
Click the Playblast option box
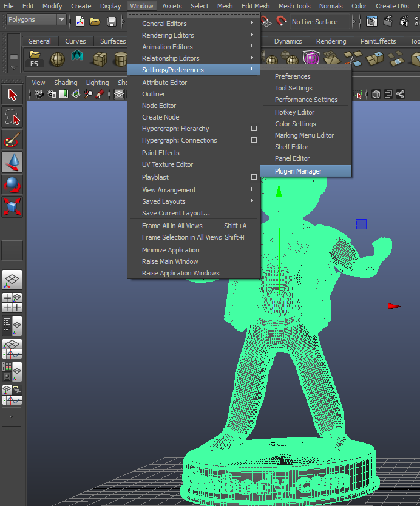tap(254, 177)
